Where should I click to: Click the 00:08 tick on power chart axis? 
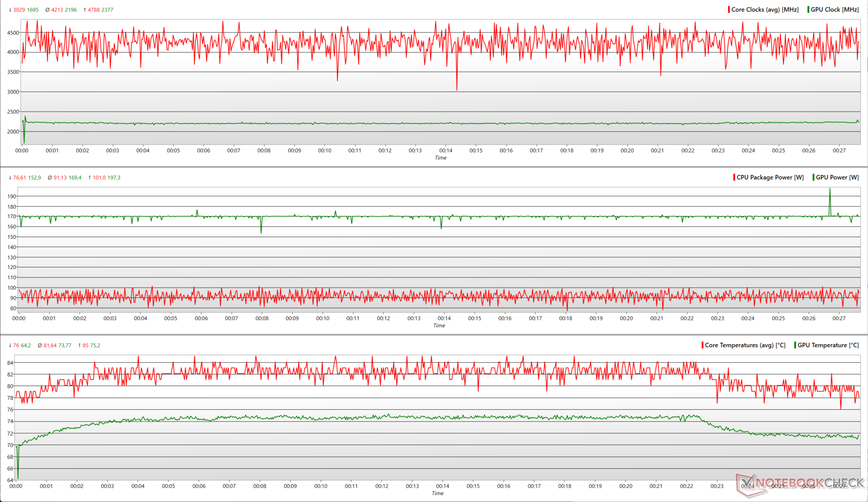point(262,318)
